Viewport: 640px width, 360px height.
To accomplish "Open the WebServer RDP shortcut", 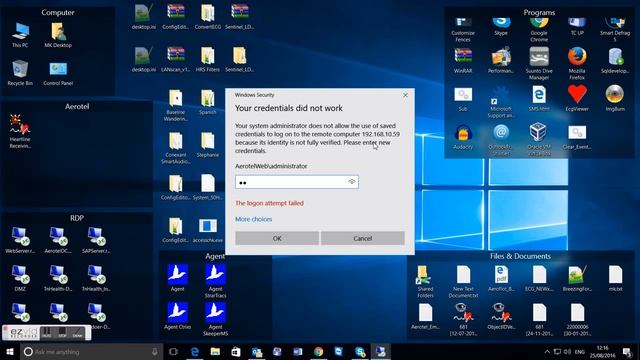I will (20, 240).
